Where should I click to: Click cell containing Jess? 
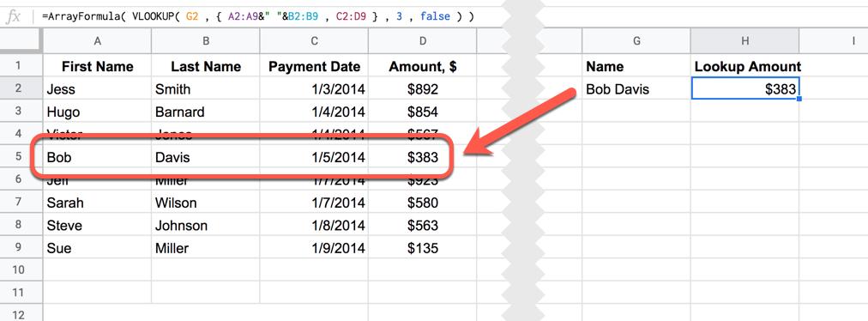tap(97, 88)
